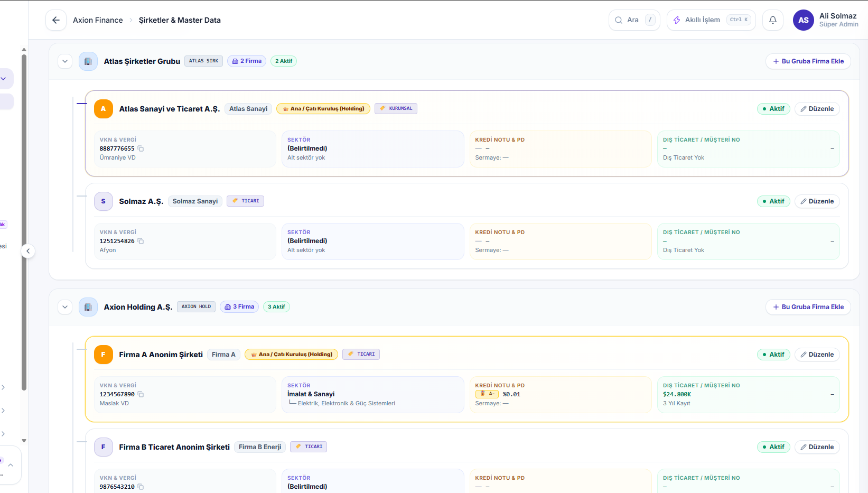Image resolution: width=868 pixels, height=493 pixels.
Task: Click F avatar of Firma B Ticaret
Action: click(x=104, y=447)
